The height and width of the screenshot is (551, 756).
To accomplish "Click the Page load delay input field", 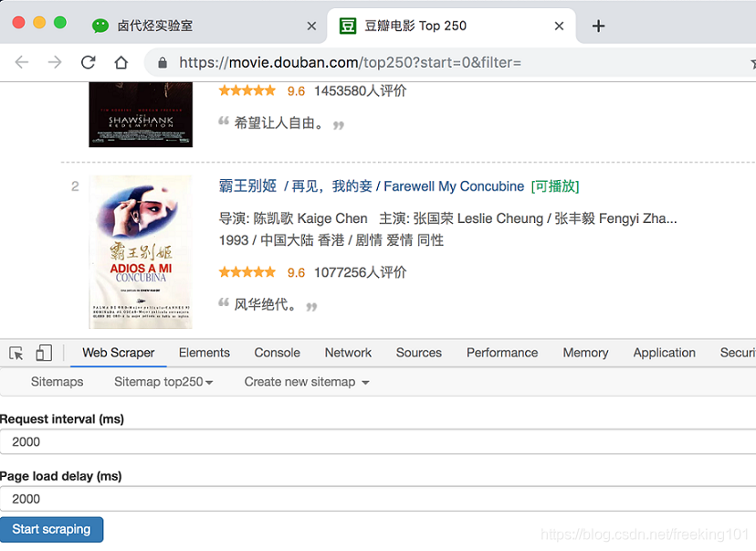I will [378, 499].
